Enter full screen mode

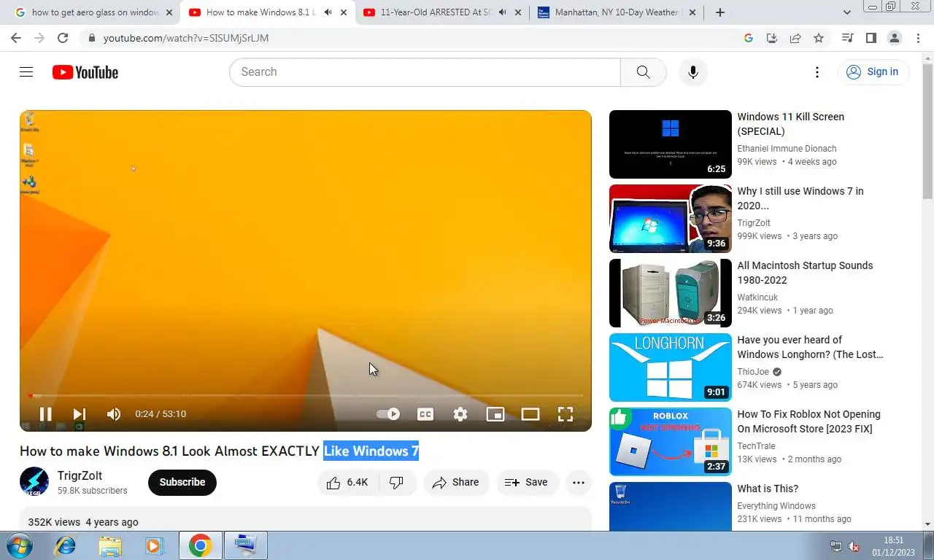tap(566, 414)
